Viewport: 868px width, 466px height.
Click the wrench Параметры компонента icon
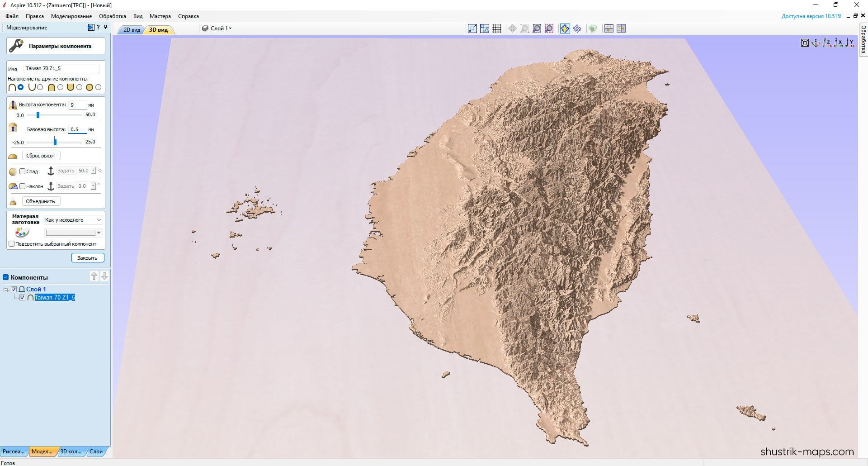tap(16, 46)
